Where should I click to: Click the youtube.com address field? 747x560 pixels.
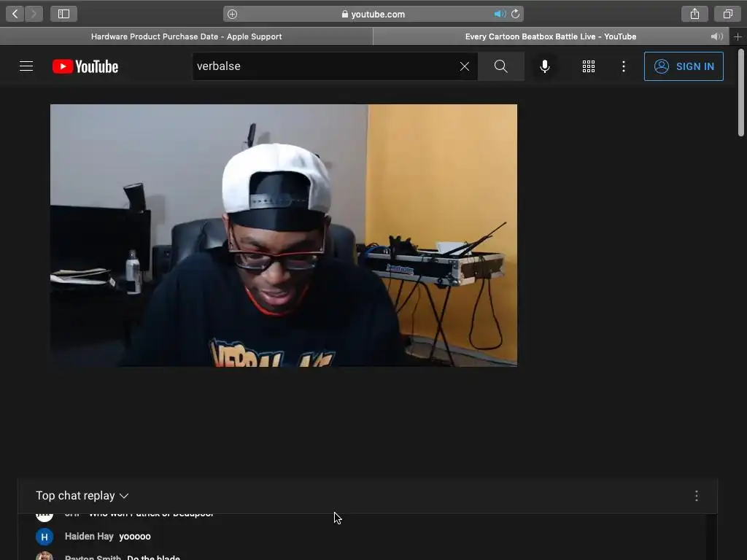coord(373,15)
